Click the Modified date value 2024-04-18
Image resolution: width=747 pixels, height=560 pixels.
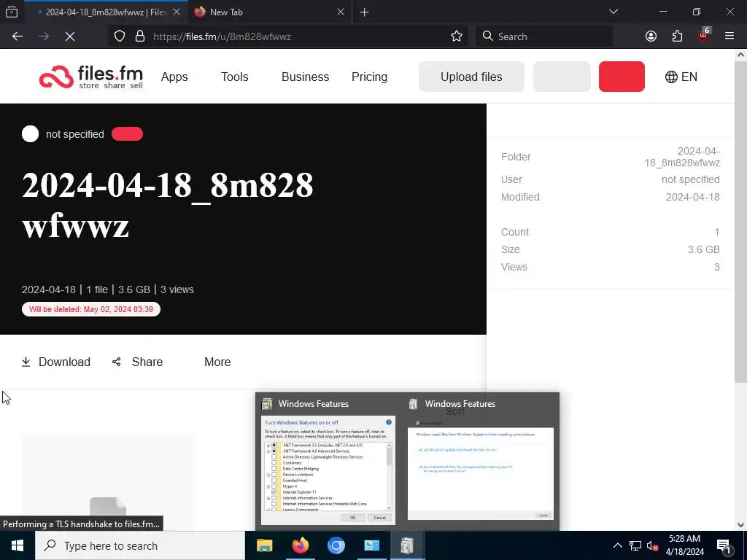(x=693, y=197)
